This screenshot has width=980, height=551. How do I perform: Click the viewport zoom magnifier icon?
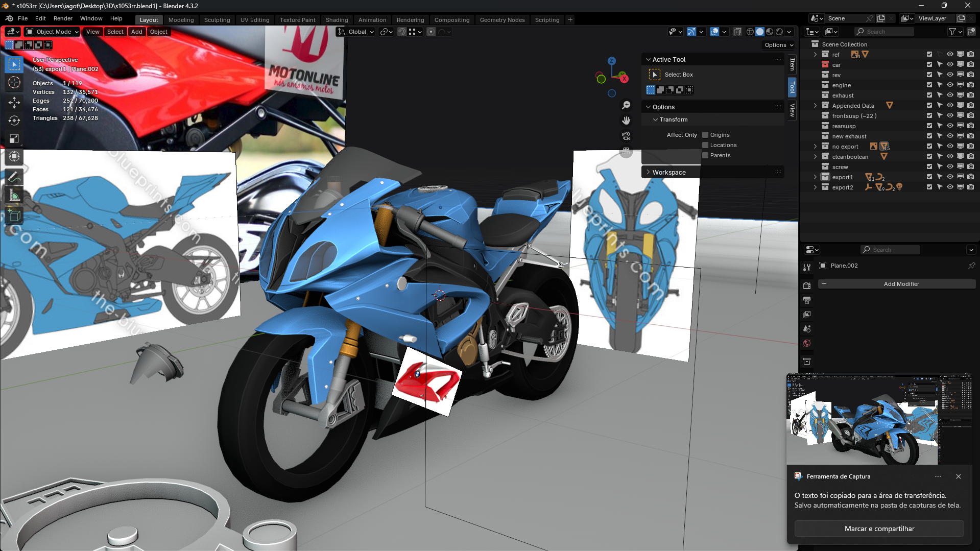tap(626, 105)
